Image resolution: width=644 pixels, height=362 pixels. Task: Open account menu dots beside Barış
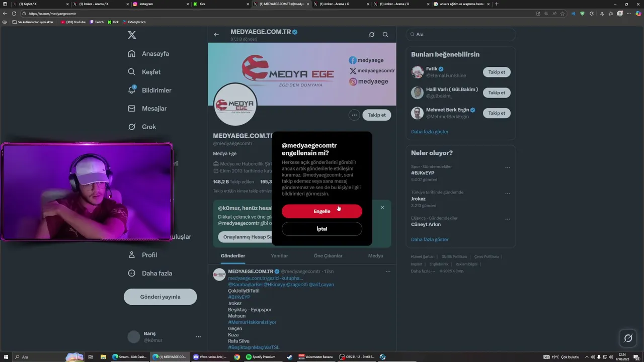click(198, 337)
